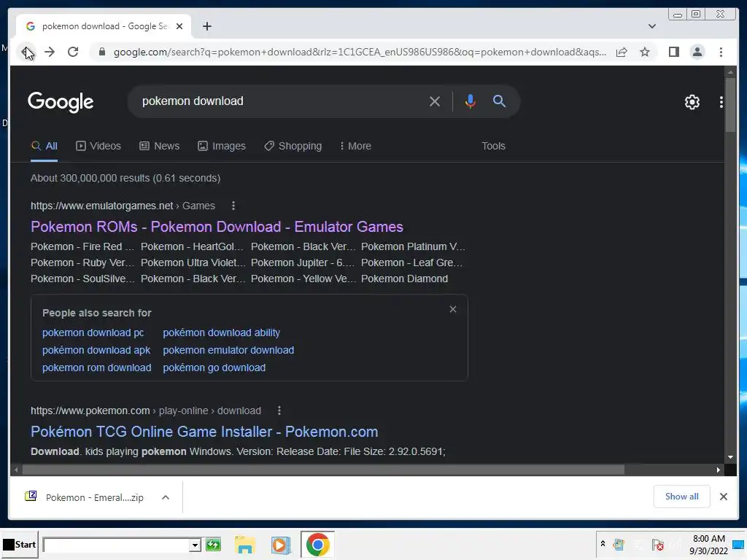This screenshot has width=747, height=560.
Task: Click the browser forward arrow
Action: (50, 52)
